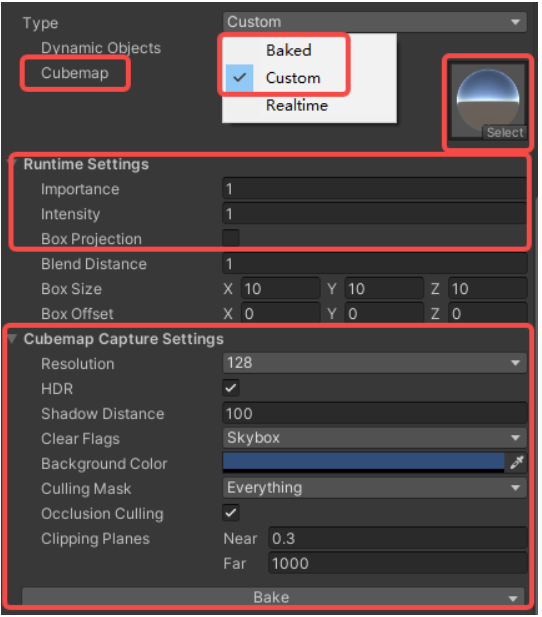Uncheck the HDR checkbox
542x617 pixels.
pyautogui.click(x=231, y=388)
